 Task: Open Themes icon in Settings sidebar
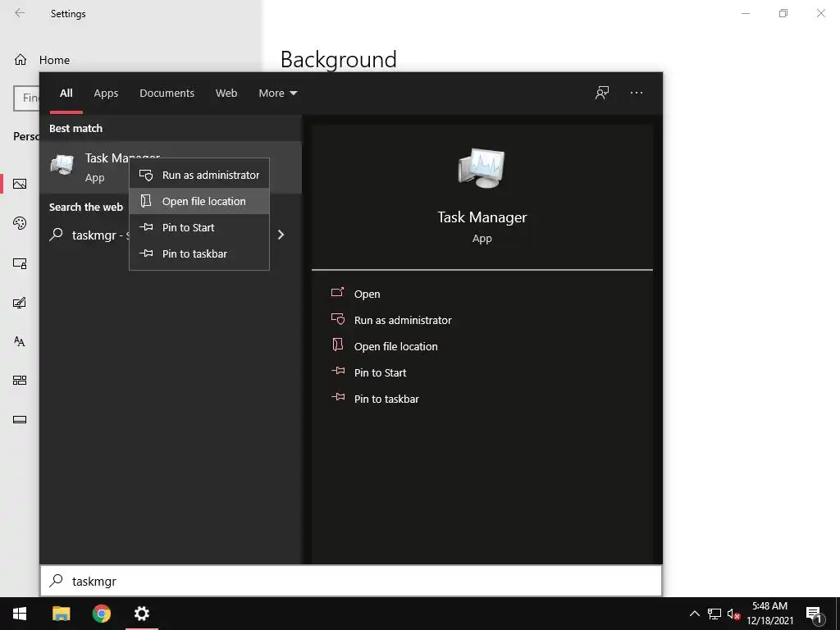[20, 303]
